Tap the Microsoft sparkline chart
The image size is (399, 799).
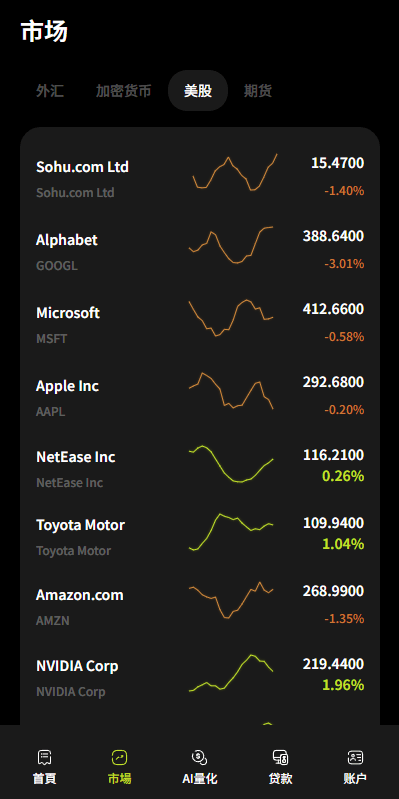(231, 318)
